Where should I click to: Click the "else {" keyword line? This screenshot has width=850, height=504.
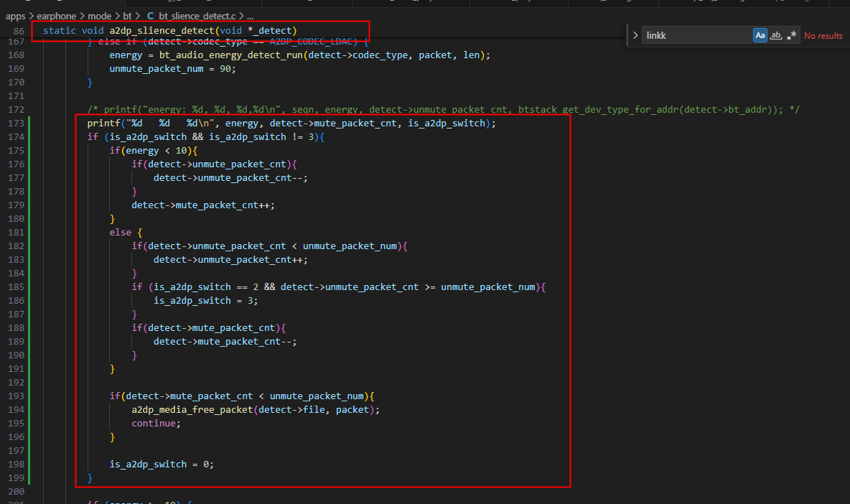point(126,232)
